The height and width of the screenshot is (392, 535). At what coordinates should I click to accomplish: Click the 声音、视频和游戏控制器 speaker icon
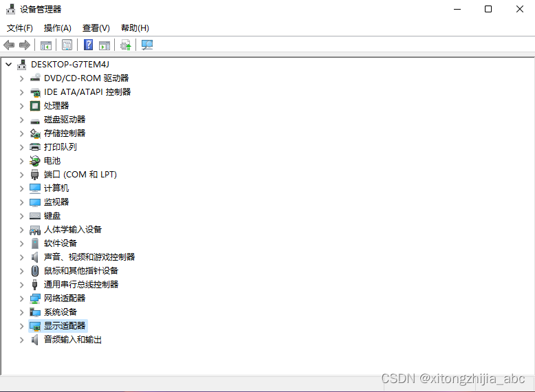click(x=35, y=257)
